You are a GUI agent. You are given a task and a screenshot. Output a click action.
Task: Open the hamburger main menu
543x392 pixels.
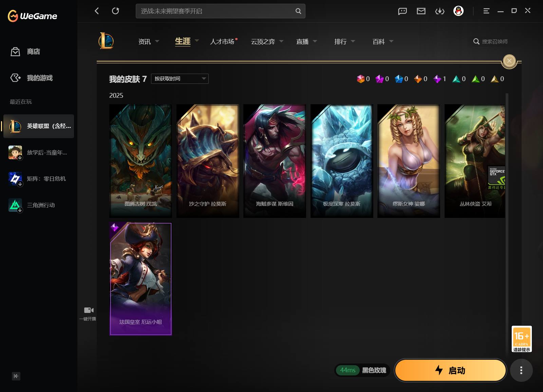[x=486, y=11]
